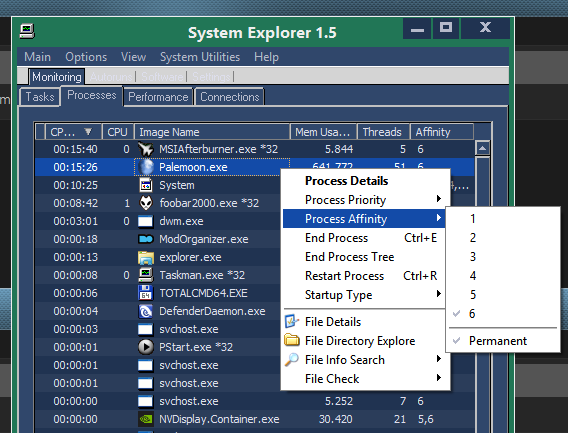Sort by the Affinity column header
This screenshot has height=433, width=568.
pos(442,132)
